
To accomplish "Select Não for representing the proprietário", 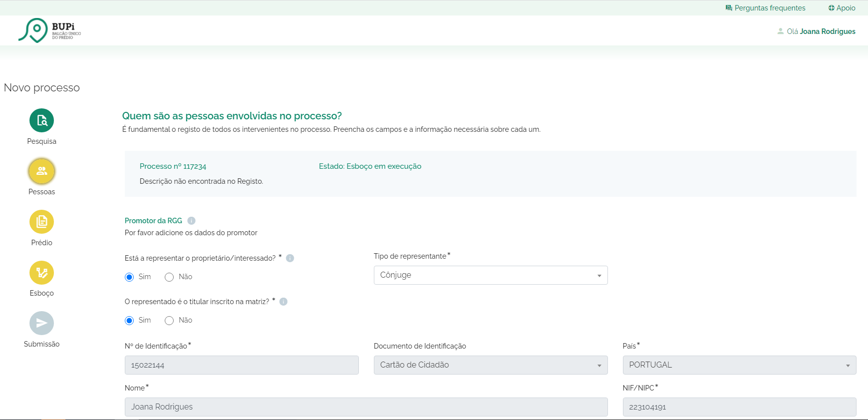I will click(169, 277).
